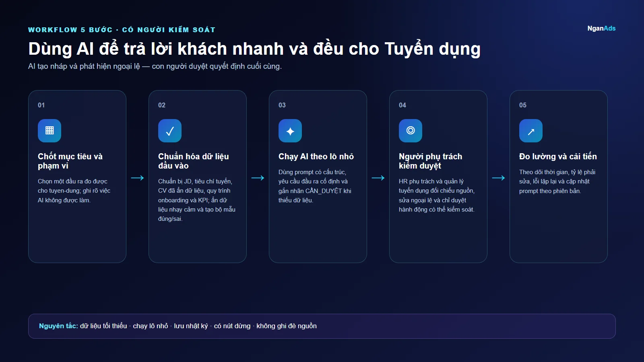The height and width of the screenshot is (362, 644).
Task: Select the heading 'Chuẩn hóa dữ liệu đầu vào'
Action: pyautogui.click(x=194, y=161)
